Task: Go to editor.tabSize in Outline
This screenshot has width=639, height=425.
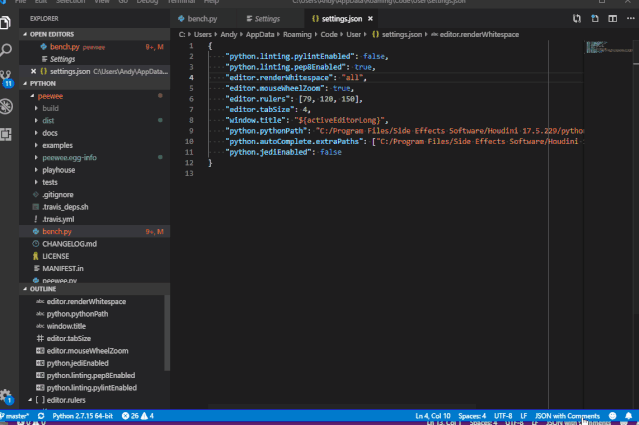Action: pos(68,339)
